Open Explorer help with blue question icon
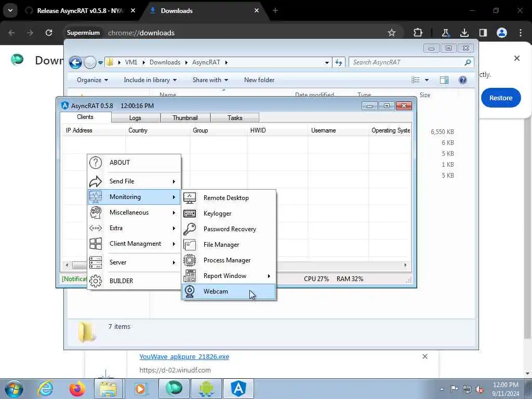 pos(462,80)
